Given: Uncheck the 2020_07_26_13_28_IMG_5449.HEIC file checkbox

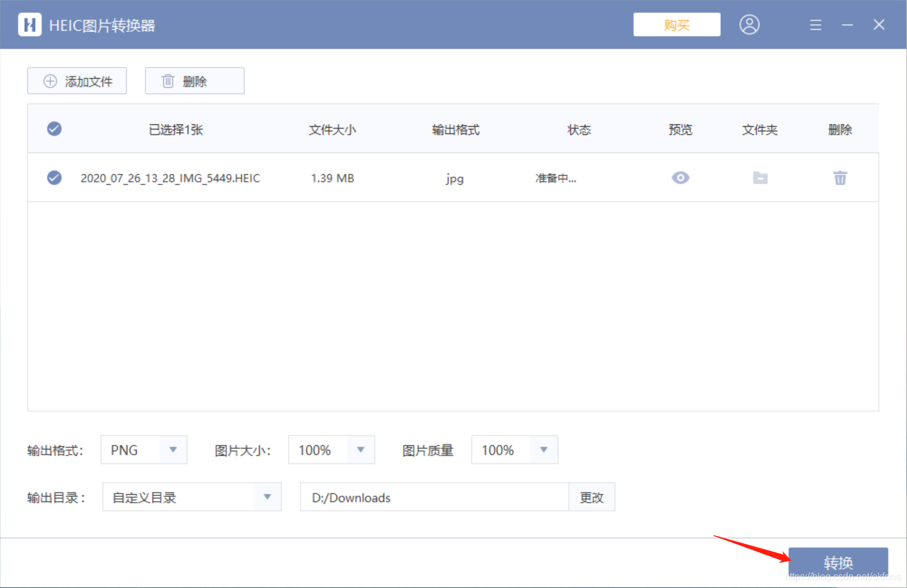Looking at the screenshot, I should pyautogui.click(x=54, y=178).
